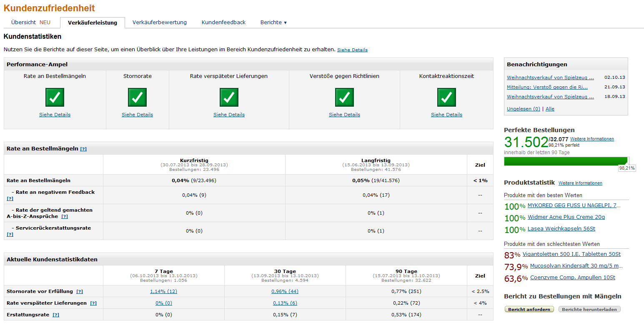Open Weihnachtsverkauf notification dated 18.09.13
The image size is (644, 328).
click(550, 97)
